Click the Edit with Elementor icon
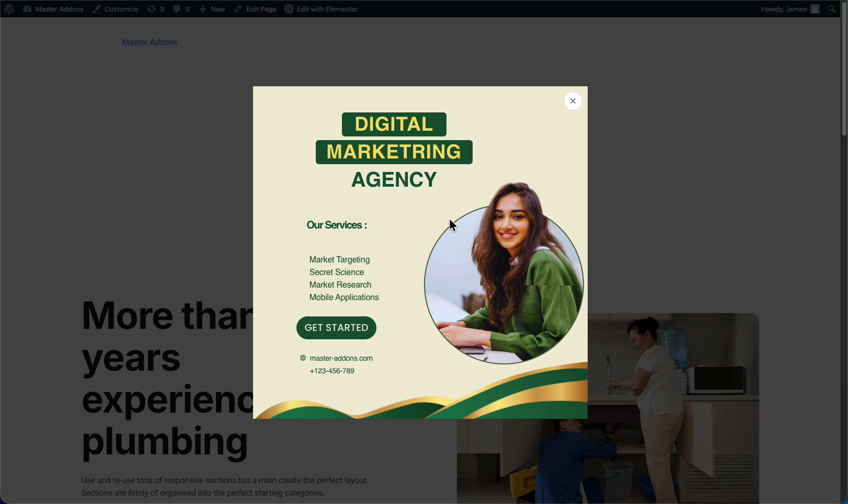This screenshot has height=504, width=848. point(289,9)
